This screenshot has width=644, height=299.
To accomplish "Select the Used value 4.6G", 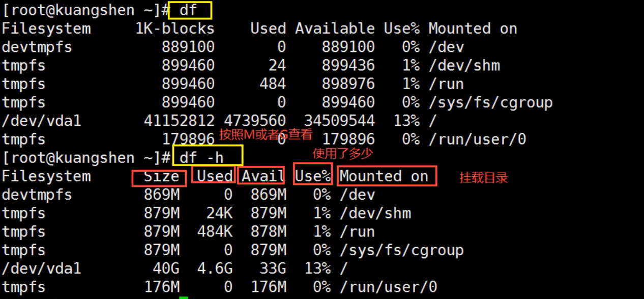I will tap(215, 268).
